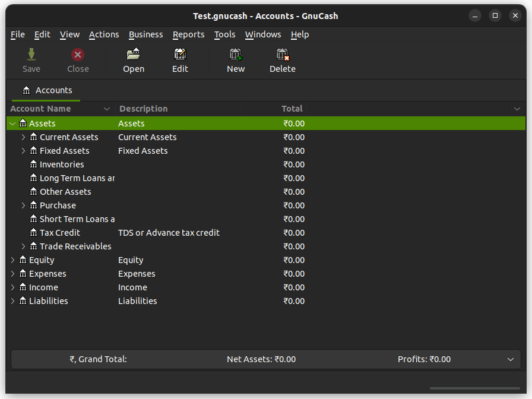Image resolution: width=532 pixels, height=399 pixels.
Task: Expand the Purchase subaccounts
Action: pos(23,205)
